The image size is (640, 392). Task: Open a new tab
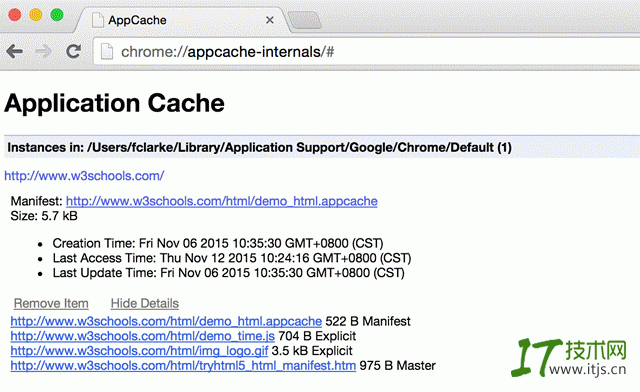[304, 20]
